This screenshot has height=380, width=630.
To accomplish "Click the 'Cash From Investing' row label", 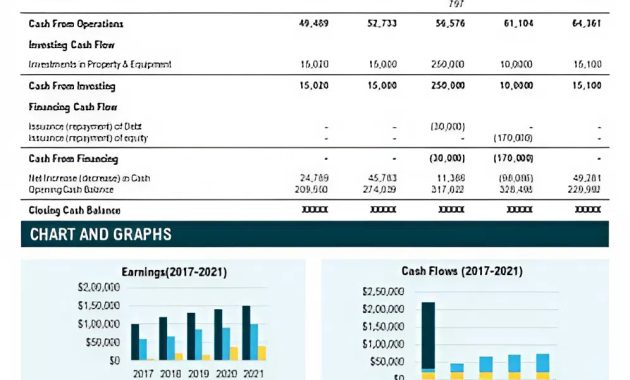I will 72,86.
